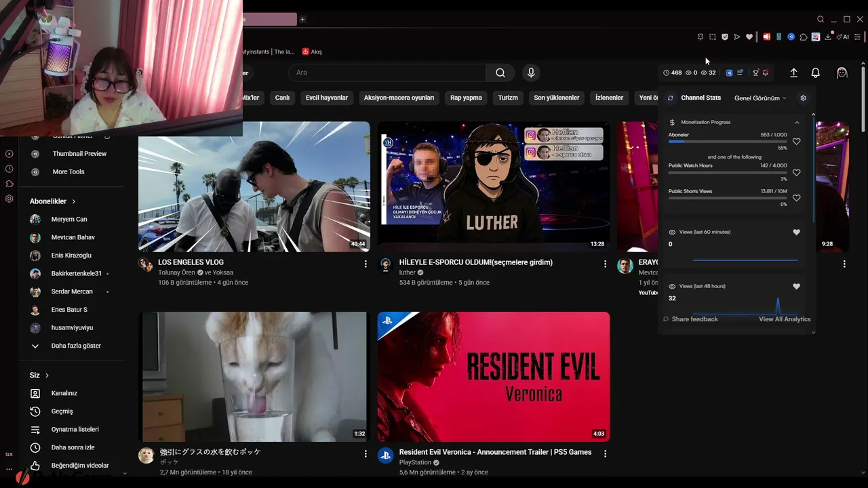Open the browser downloads icon
This screenshot has width=868, height=488.
[828, 37]
